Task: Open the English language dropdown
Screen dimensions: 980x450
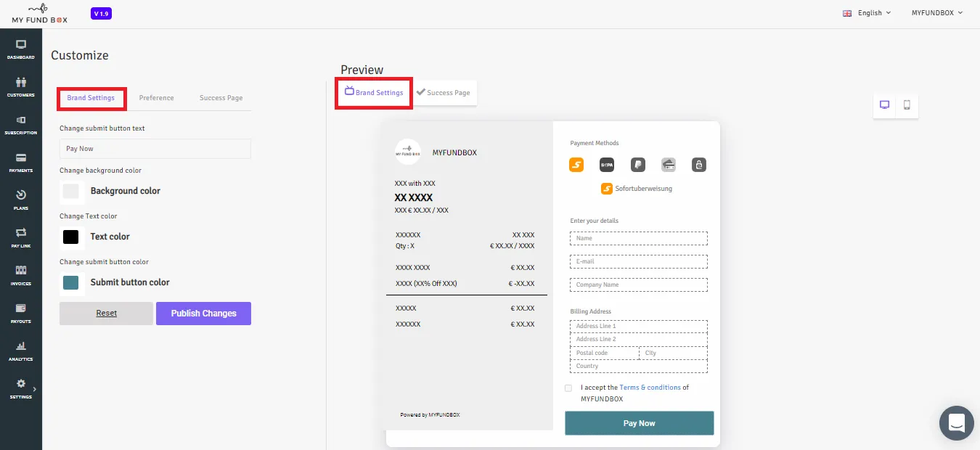Action: coord(867,13)
